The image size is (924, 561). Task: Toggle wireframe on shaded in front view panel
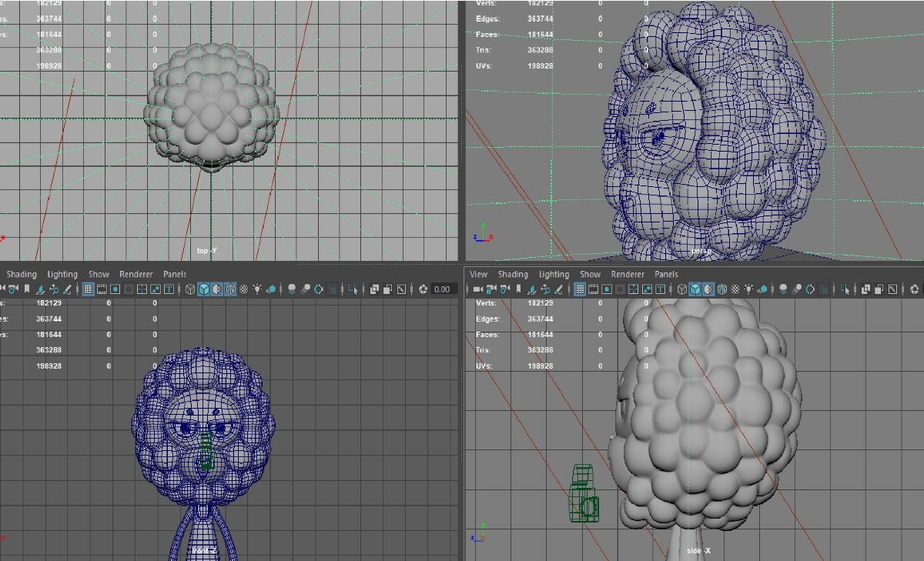[x=230, y=289]
